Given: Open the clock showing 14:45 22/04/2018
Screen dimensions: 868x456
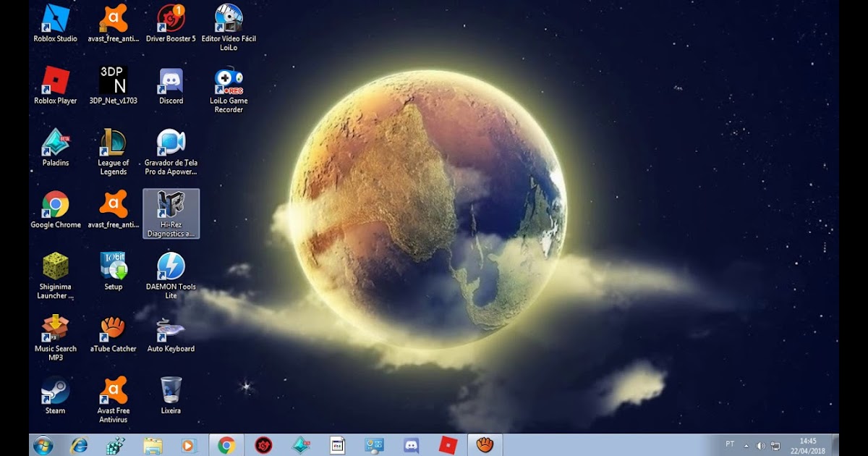Looking at the screenshot, I should (808, 445).
